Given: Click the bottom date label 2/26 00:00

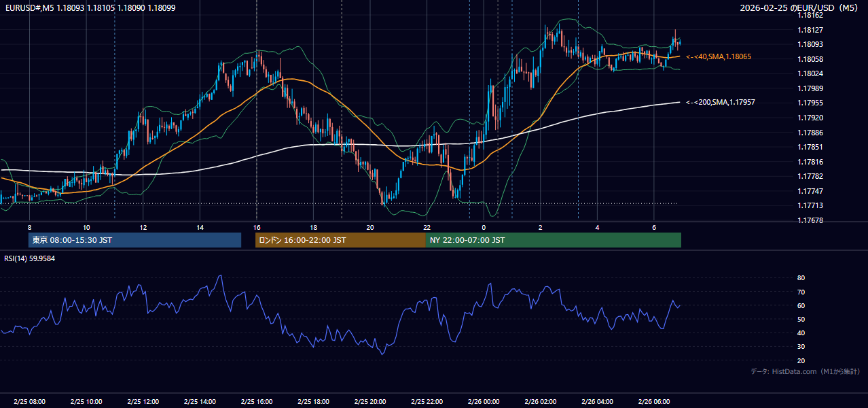Looking at the screenshot, I should [x=484, y=401].
